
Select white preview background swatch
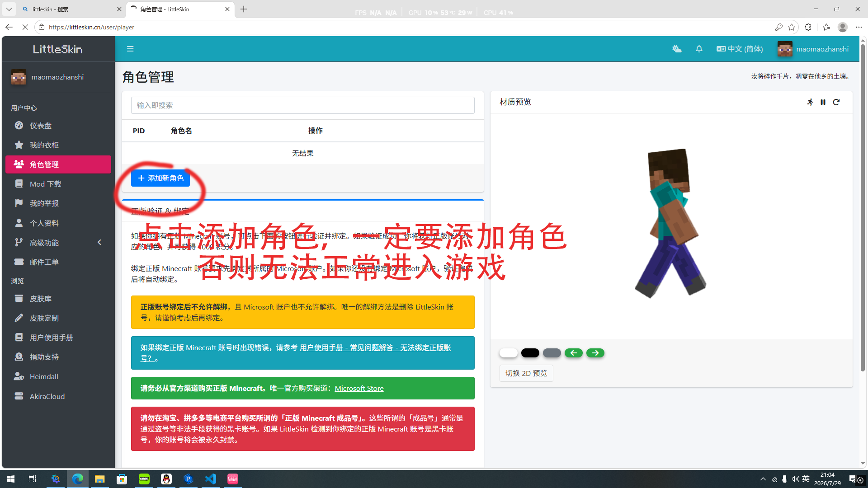coord(509,353)
